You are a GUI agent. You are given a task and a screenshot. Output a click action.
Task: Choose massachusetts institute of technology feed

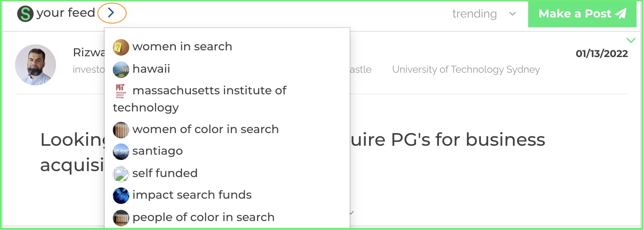click(x=209, y=91)
